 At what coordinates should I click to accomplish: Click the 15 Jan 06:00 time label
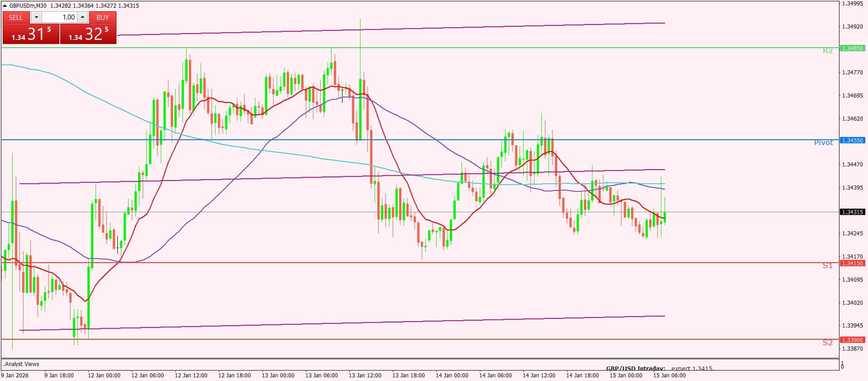tap(670, 376)
